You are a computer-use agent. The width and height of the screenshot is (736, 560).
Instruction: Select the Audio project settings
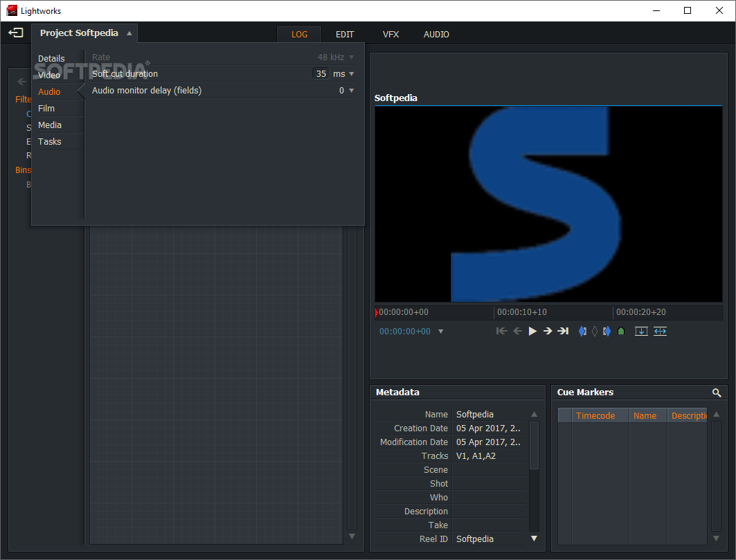pos(49,91)
